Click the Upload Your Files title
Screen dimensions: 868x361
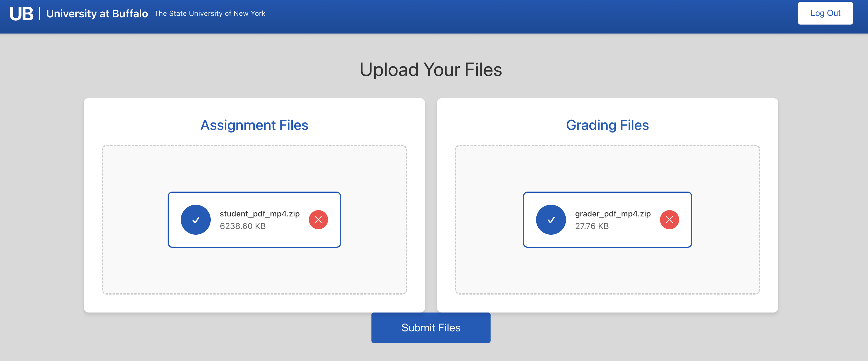431,70
